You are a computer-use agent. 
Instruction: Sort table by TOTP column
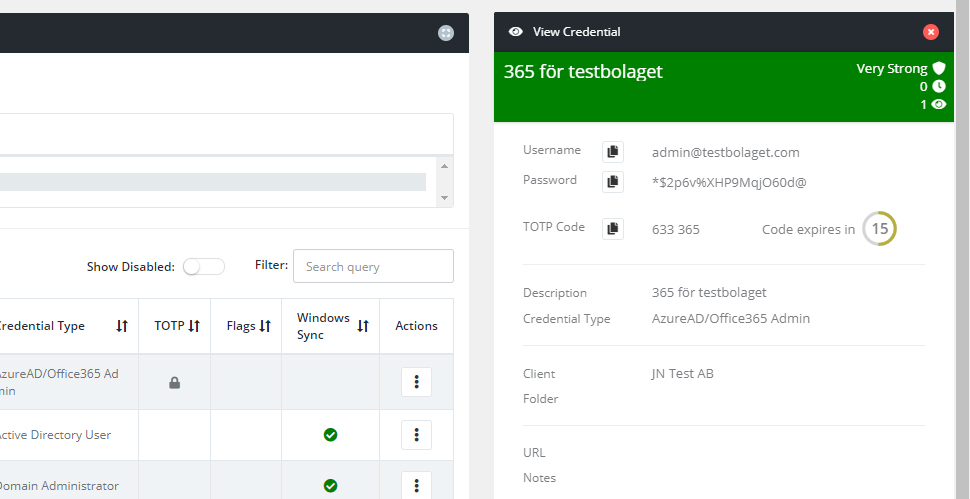(194, 326)
